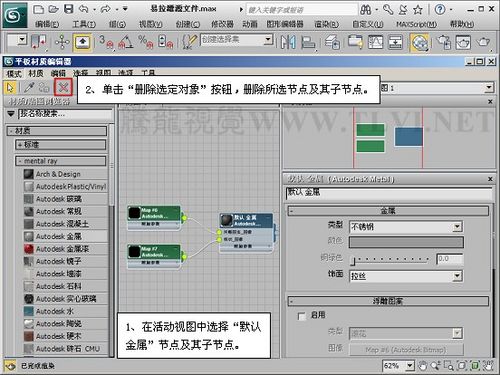Image resolution: width=500 pixels, height=375 pixels.
Task: Adjust the patina slider handle
Action: coord(354,260)
